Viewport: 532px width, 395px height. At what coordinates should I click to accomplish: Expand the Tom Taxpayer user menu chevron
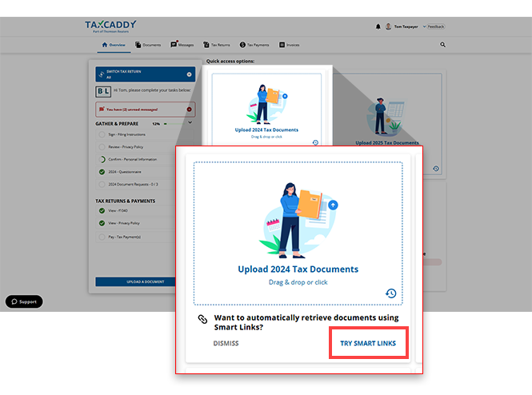tap(424, 26)
